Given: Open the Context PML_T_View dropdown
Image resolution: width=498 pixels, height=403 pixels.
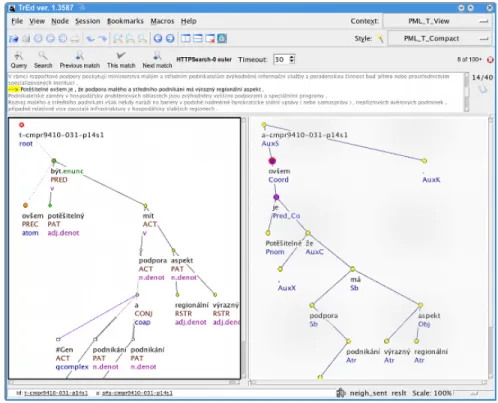Looking at the screenshot, I should (x=438, y=21).
